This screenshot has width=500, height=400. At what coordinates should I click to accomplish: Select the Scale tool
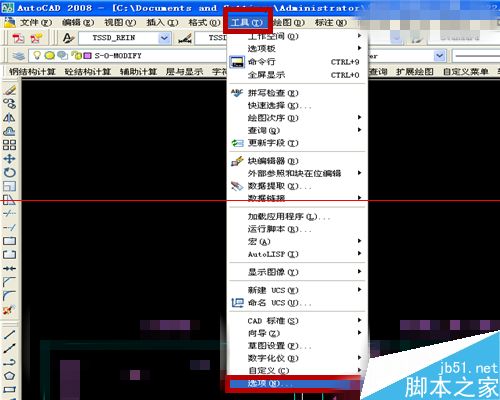9,186
